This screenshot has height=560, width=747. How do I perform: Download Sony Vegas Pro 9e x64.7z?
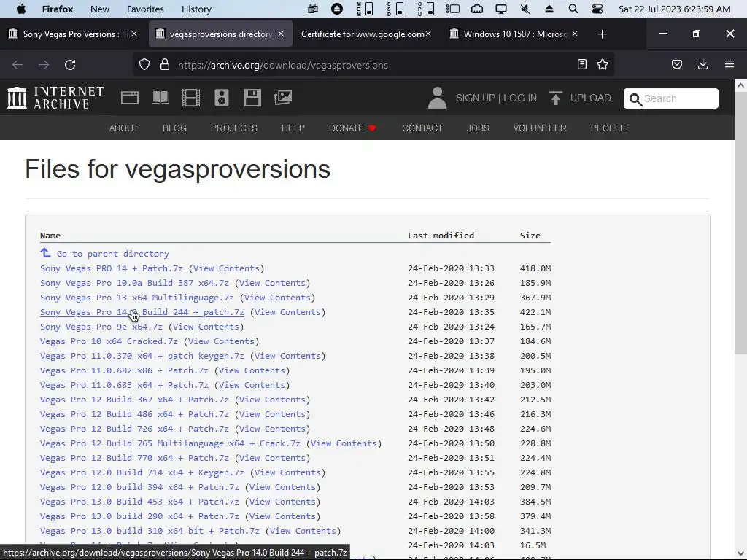[x=101, y=327]
